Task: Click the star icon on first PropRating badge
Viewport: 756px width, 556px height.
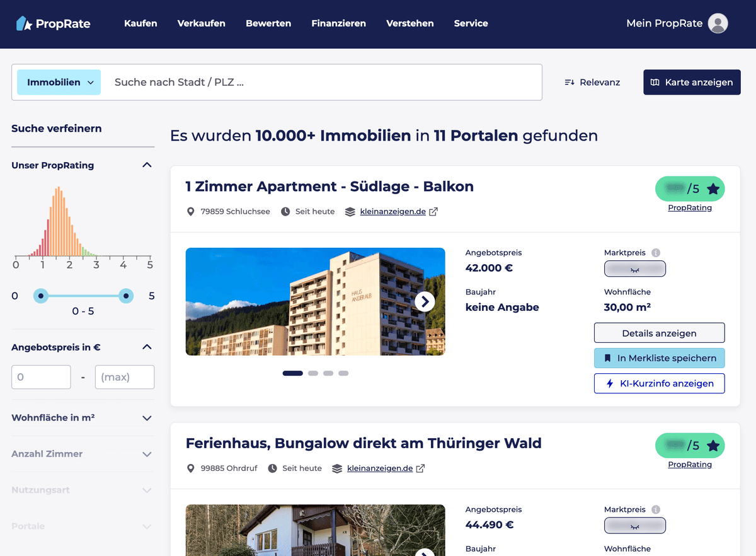Action: (713, 188)
